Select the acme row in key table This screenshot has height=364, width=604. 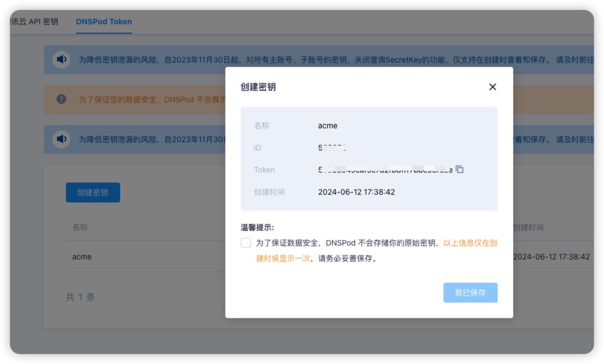[x=82, y=257]
